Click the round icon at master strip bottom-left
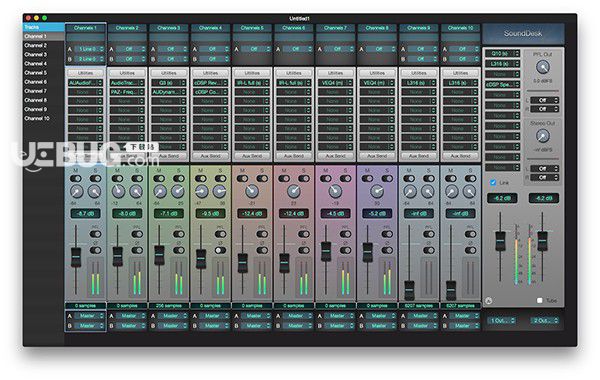The height and width of the screenshot is (380, 600). coord(489,301)
